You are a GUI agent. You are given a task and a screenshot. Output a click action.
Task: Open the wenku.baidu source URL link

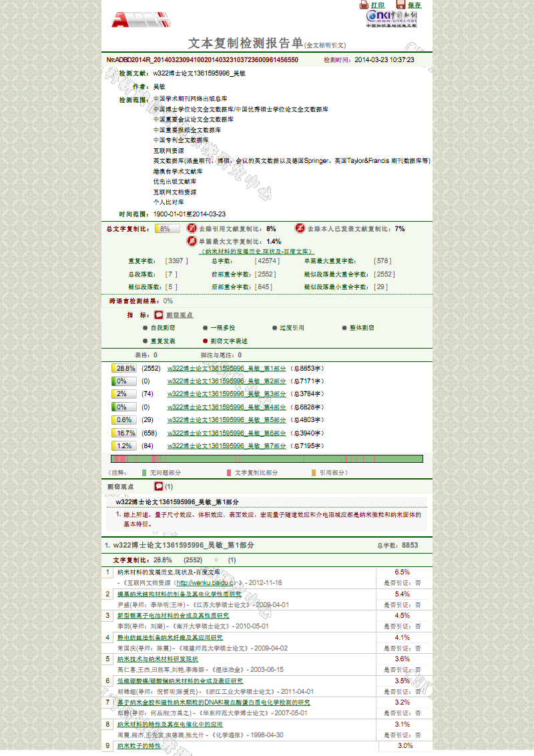[206, 583]
